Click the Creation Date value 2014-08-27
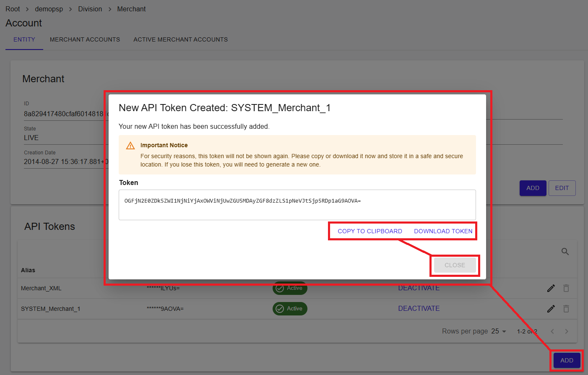Image resolution: width=588 pixels, height=375 pixels. [66, 161]
